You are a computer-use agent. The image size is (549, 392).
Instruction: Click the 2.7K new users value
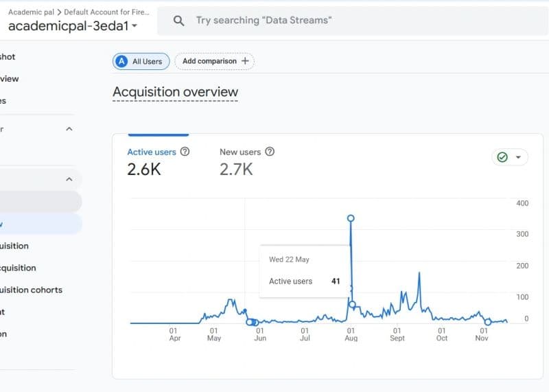click(x=236, y=170)
